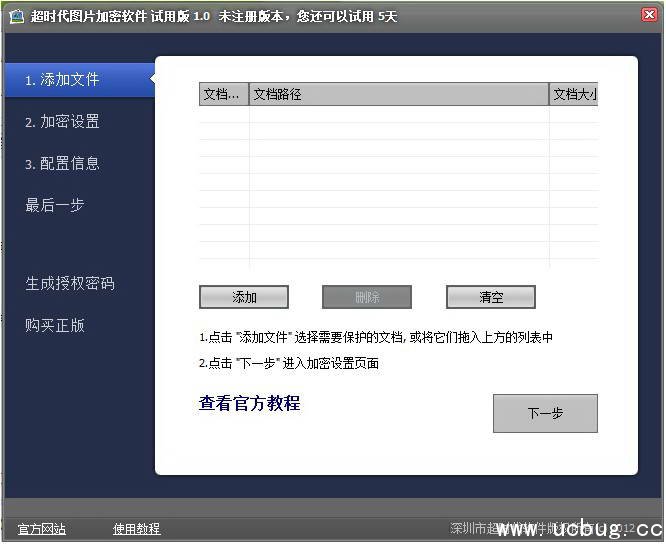This screenshot has width=666, height=544.
Task: Click the greyed-out 删除 button
Action: click(367, 297)
